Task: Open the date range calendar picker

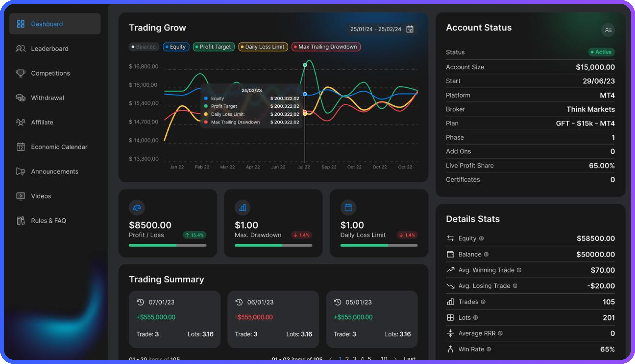Action: pyautogui.click(x=410, y=29)
